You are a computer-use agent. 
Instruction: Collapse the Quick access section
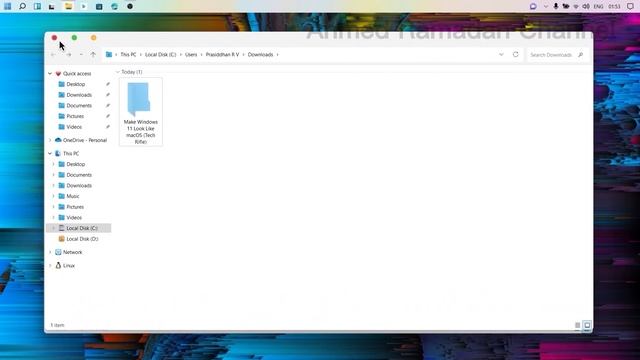(x=50, y=73)
